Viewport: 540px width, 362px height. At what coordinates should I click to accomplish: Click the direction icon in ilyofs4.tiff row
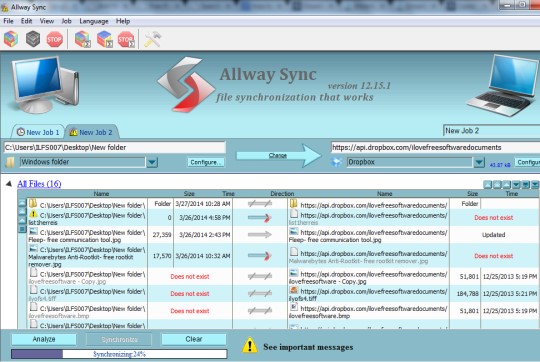[260, 293]
